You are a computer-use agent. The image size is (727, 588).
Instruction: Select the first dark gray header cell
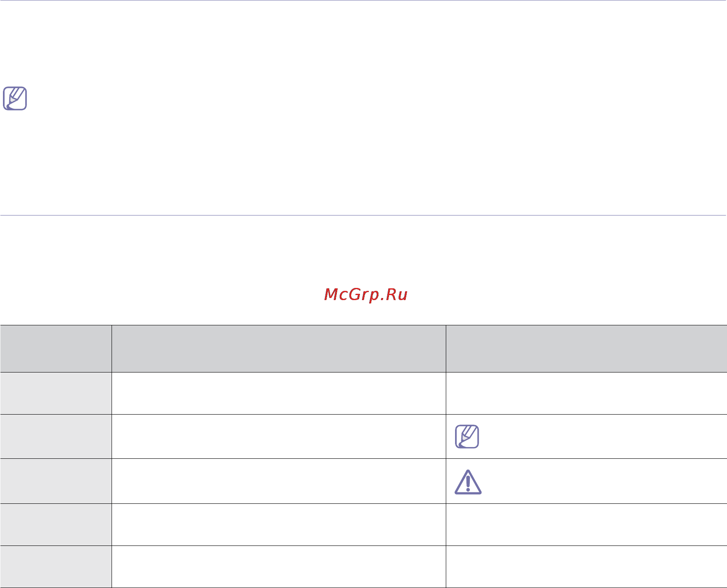(56, 349)
